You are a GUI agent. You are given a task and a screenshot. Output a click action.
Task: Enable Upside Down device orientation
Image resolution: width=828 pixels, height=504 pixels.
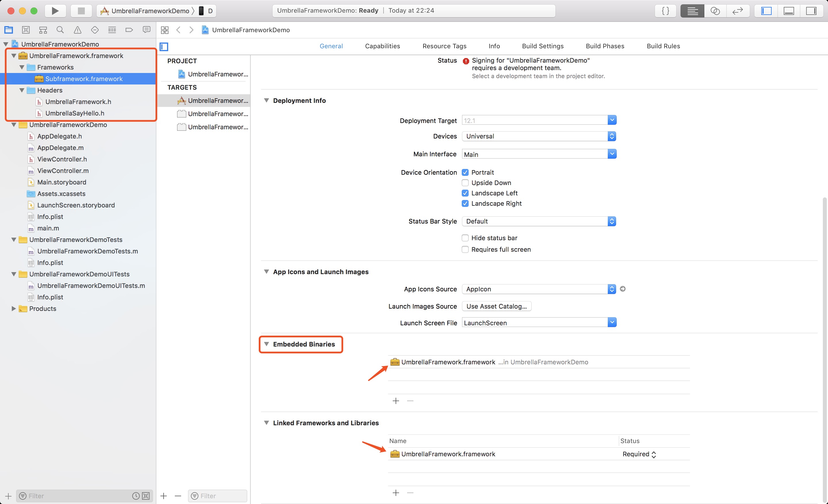pyautogui.click(x=465, y=182)
